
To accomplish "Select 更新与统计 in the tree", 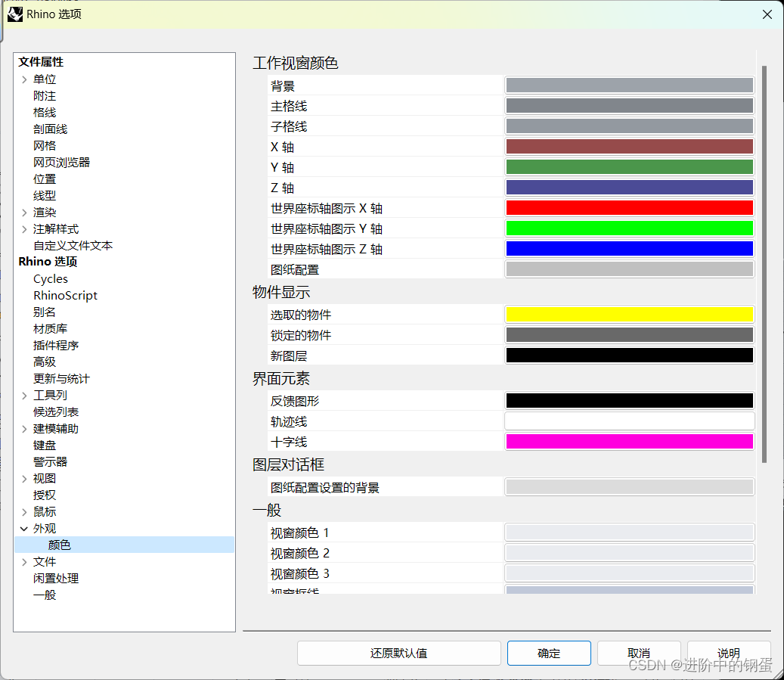I will (61, 379).
